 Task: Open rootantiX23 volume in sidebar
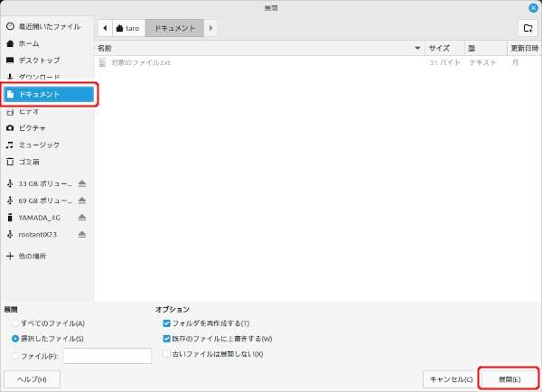point(39,234)
